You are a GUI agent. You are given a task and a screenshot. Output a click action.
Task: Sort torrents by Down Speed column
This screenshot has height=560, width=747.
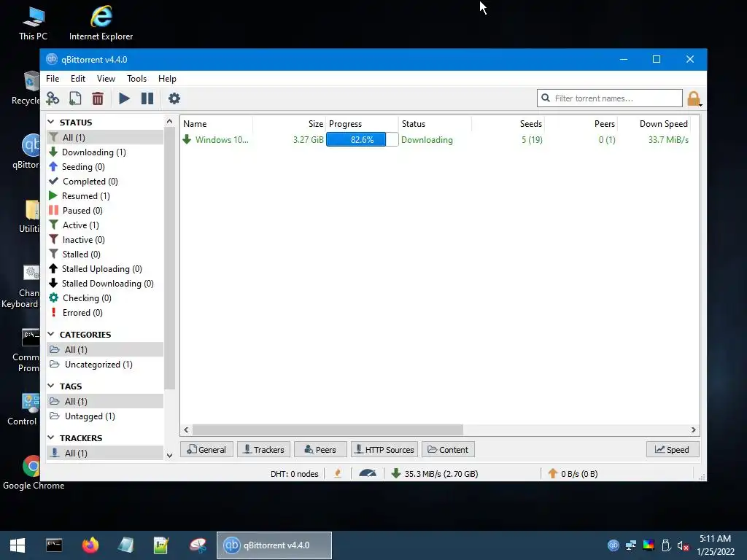click(x=654, y=124)
